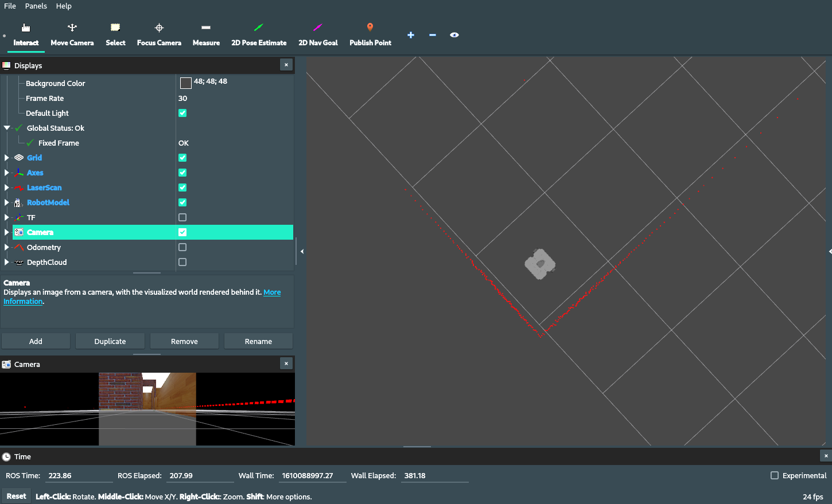Click the Add display button

coord(36,341)
